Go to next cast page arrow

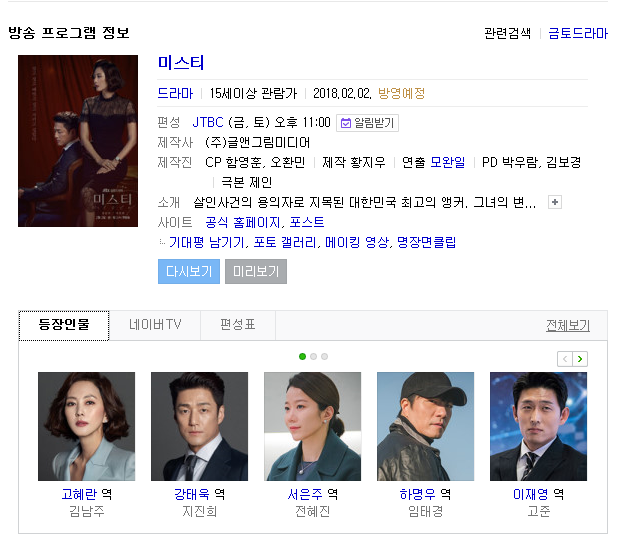(x=580, y=359)
